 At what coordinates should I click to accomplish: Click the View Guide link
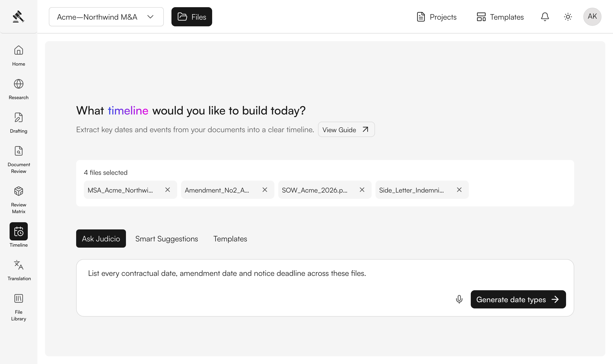346,130
